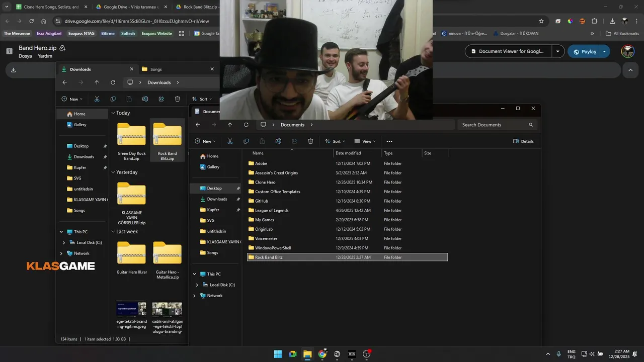Click Search Documents field
644x362 pixels.
(x=497, y=125)
